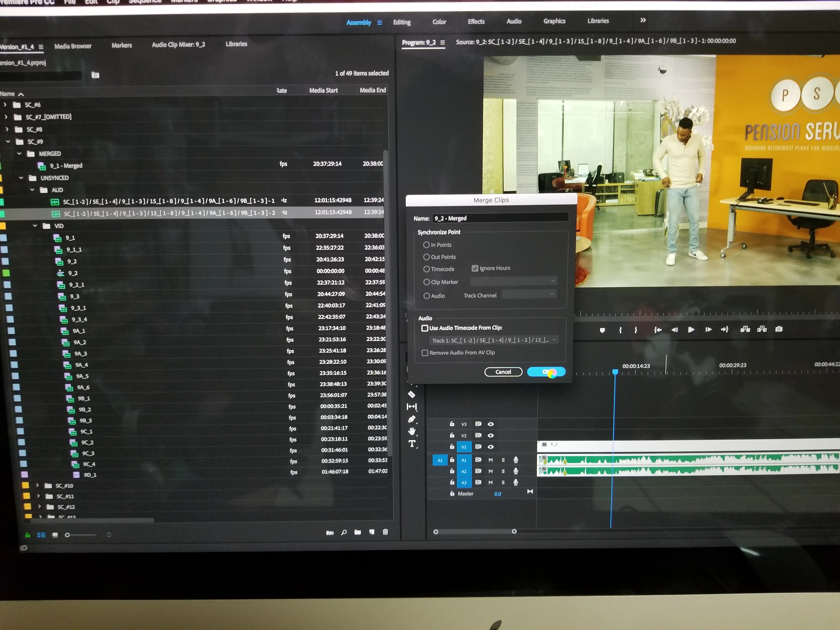Step forward one frame in Program monitor
Screen dimensions: 840x630
point(708,330)
